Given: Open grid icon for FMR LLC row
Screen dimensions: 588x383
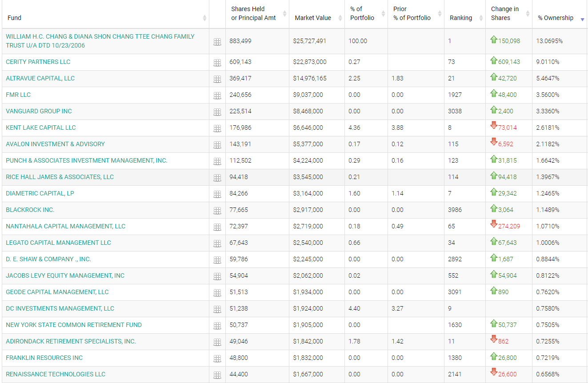Looking at the screenshot, I should coord(217,96).
